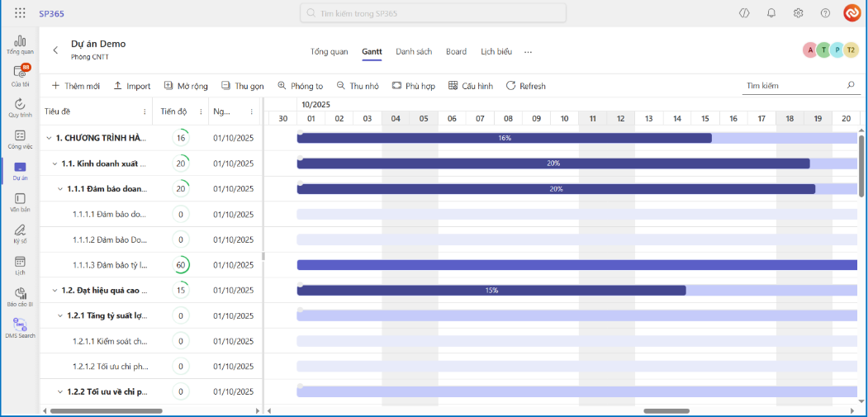Open DMS Search in the sidebar
Screen dimensions: 868x417
coord(20,329)
